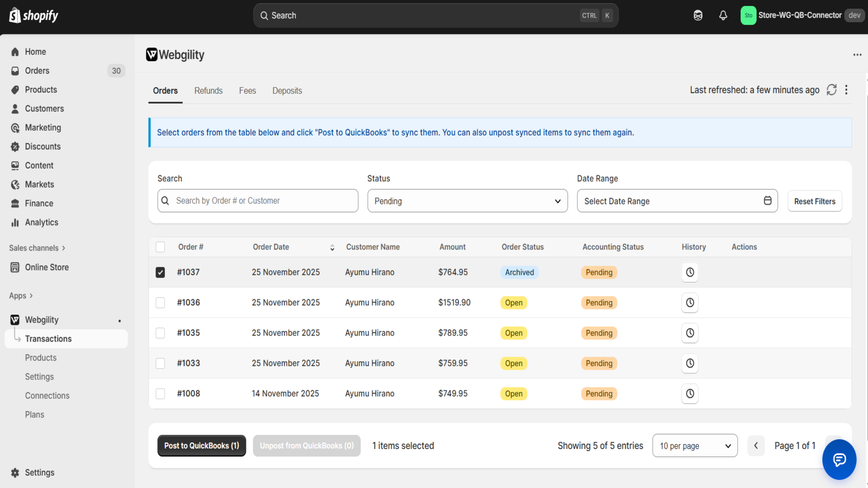Select the checkbox for order #1036
The image size is (868, 488).
pos(160,303)
